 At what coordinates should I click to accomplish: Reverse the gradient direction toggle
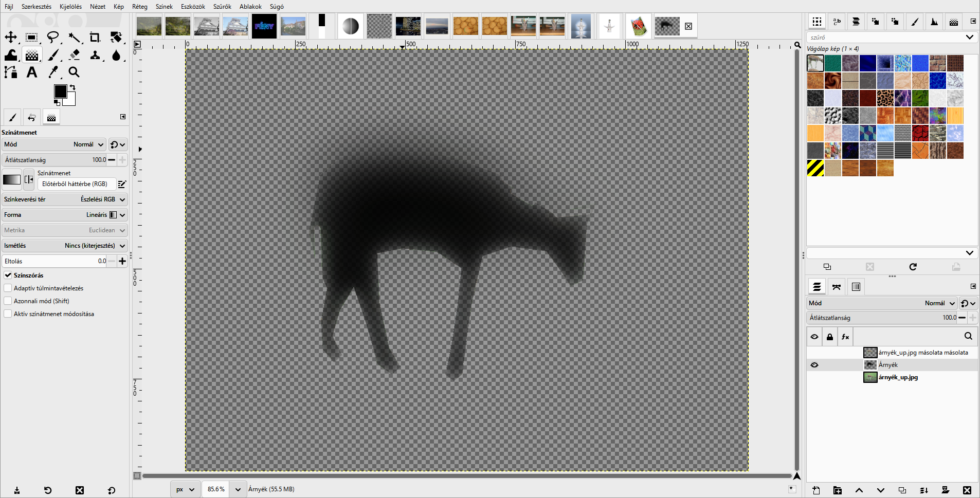pyautogui.click(x=29, y=179)
